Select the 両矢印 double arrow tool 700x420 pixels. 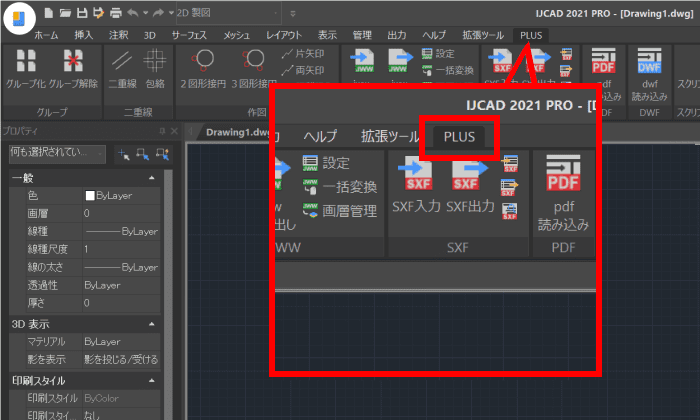(303, 70)
